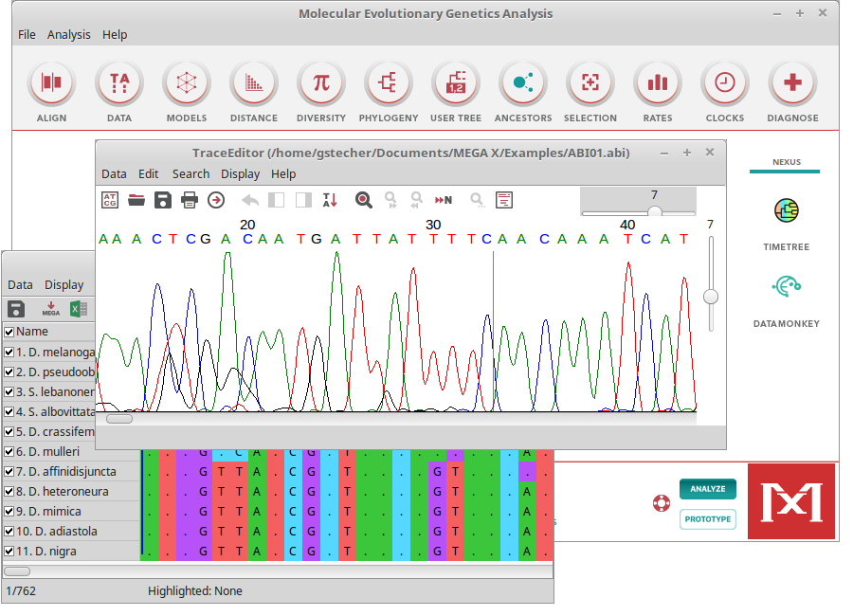Open File menu in main window
This screenshot has height=616, width=853.
[27, 35]
